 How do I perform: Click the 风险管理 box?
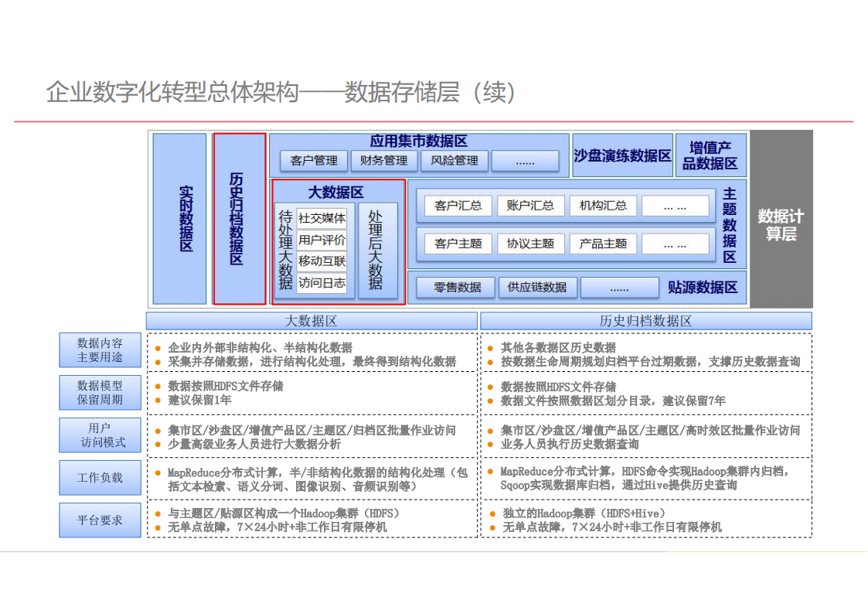(x=454, y=161)
